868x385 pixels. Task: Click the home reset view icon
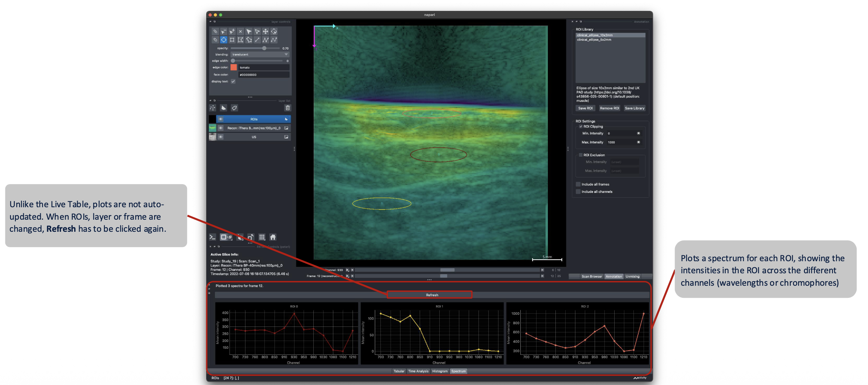click(273, 237)
